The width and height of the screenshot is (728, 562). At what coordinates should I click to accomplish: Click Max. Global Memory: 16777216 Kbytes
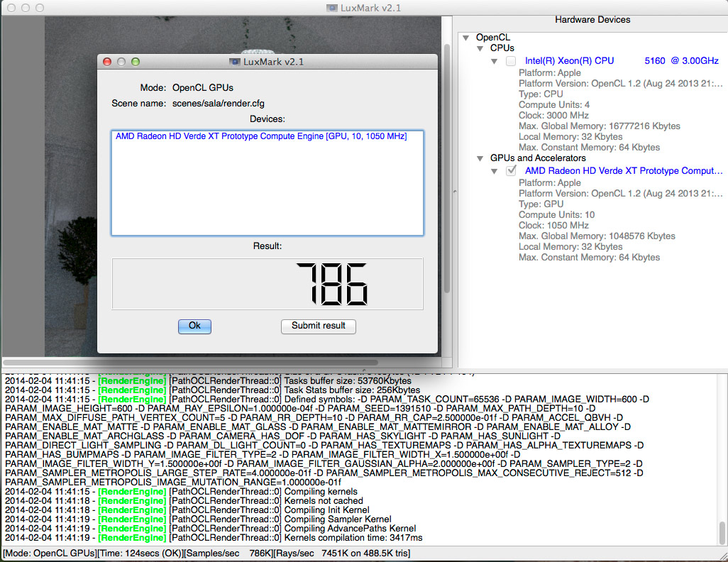click(599, 126)
